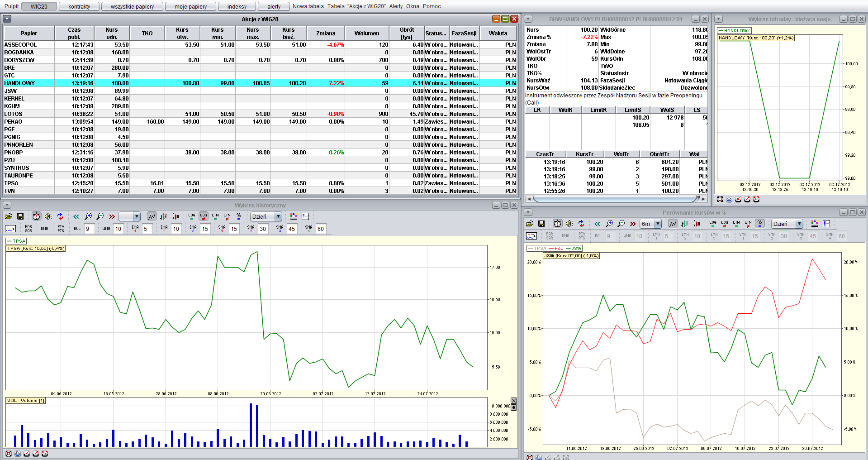Zoom out magnifier in Wykres historyczny
The image size is (868, 460).
100,217
